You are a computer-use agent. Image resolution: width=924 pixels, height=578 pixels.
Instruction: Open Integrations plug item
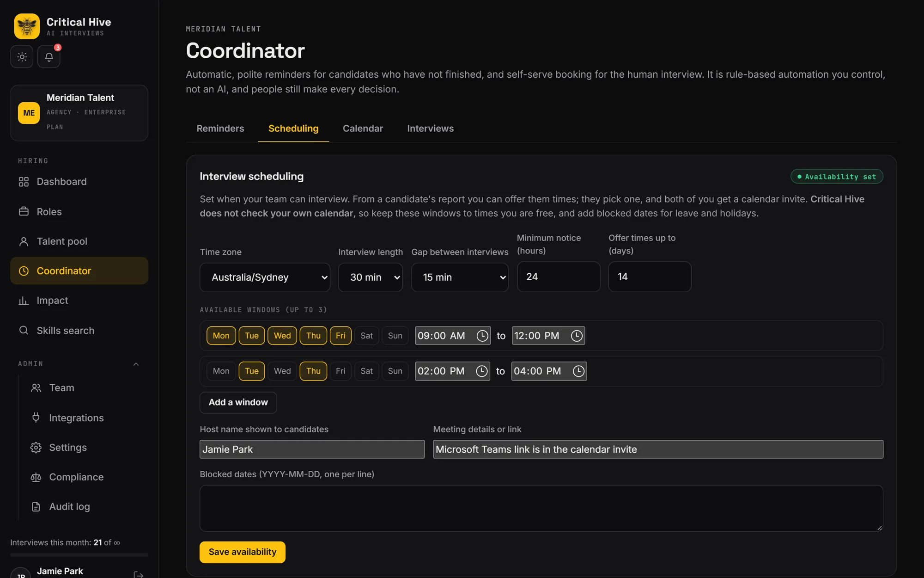pyautogui.click(x=85, y=418)
